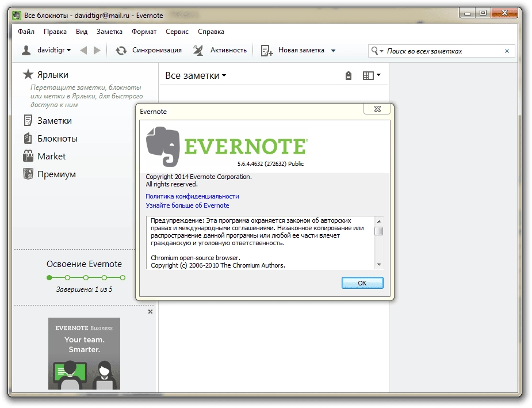
Task: Open Политика конфиденциальности link
Action: click(x=192, y=196)
